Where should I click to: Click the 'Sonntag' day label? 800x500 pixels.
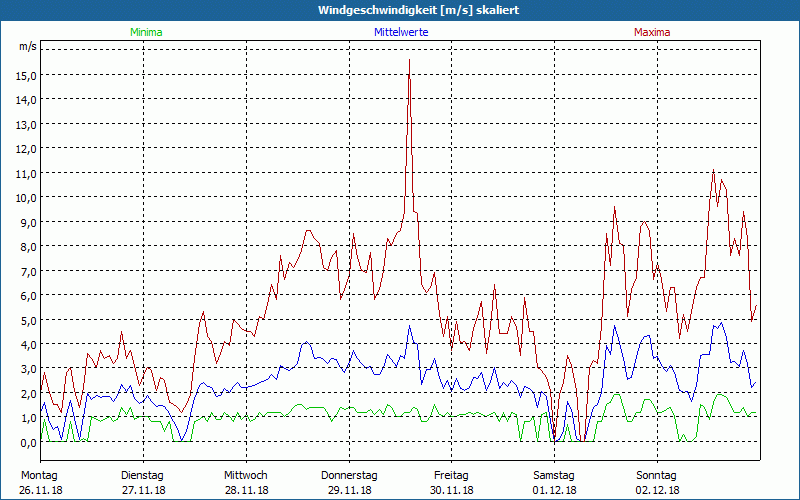tap(657, 476)
